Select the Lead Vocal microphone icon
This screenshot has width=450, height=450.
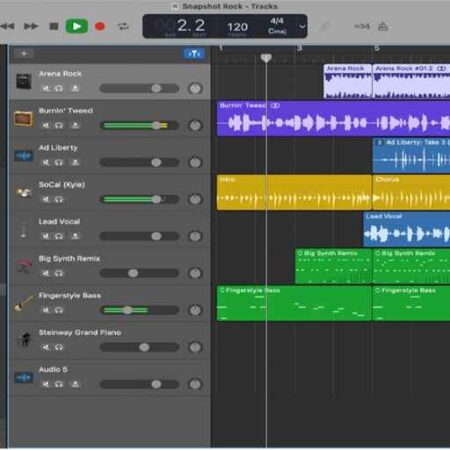pyautogui.click(x=24, y=230)
